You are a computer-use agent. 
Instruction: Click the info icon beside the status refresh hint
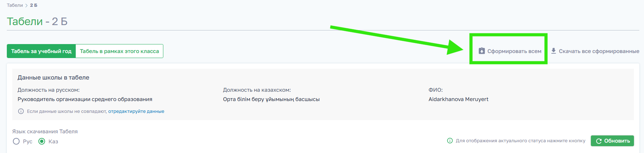(x=450, y=141)
